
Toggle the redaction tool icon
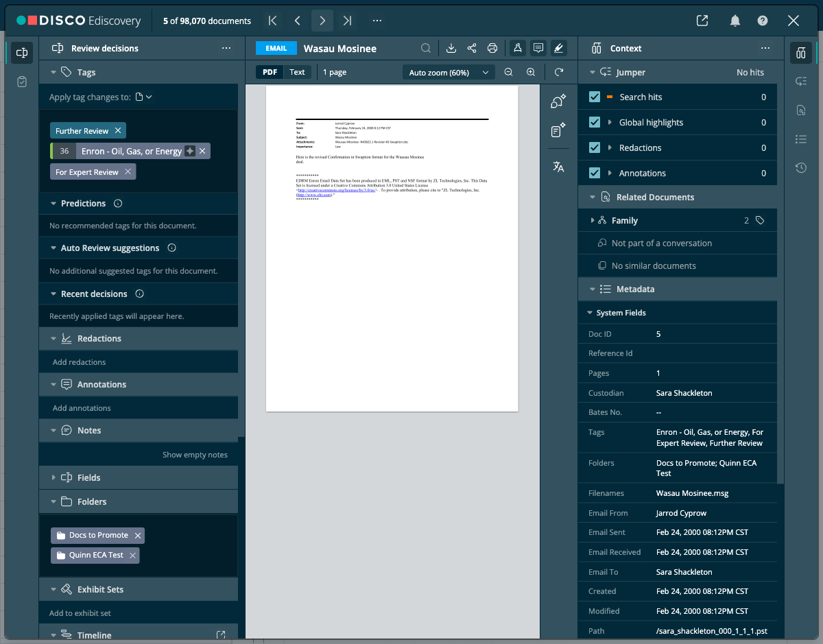[518, 48]
